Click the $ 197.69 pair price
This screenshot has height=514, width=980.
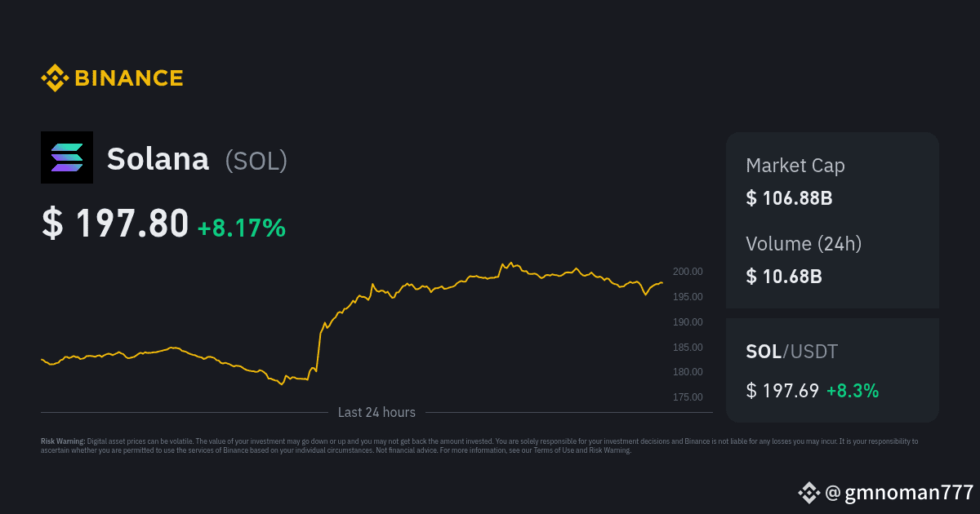click(x=782, y=391)
